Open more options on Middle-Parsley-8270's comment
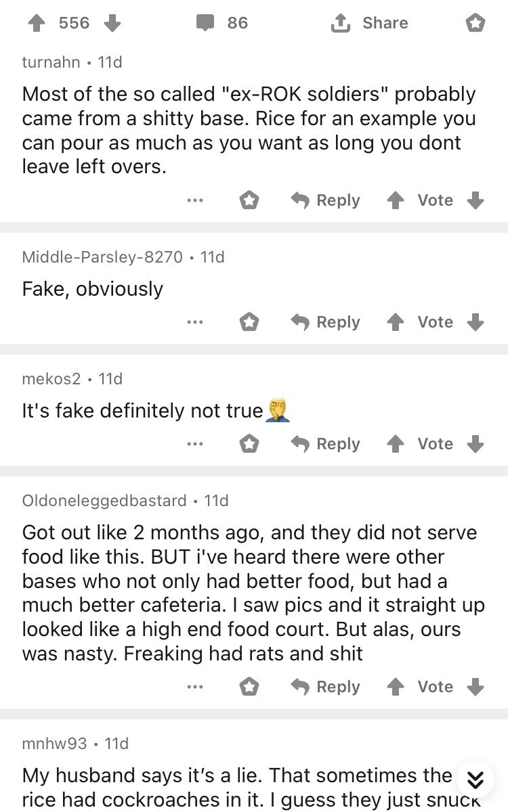Image resolution: width=508 pixels, height=812 pixels. (x=196, y=322)
